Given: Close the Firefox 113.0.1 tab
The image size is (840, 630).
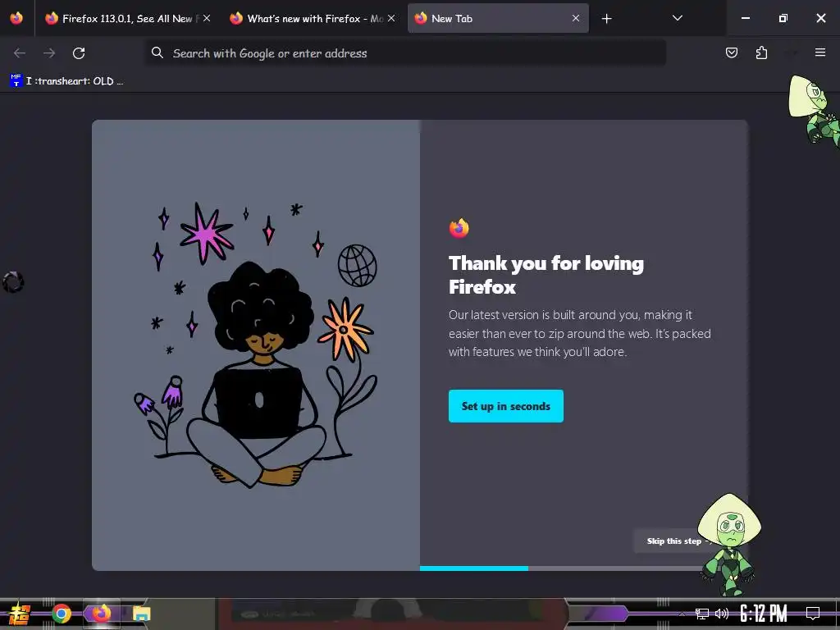Looking at the screenshot, I should pyautogui.click(x=207, y=18).
